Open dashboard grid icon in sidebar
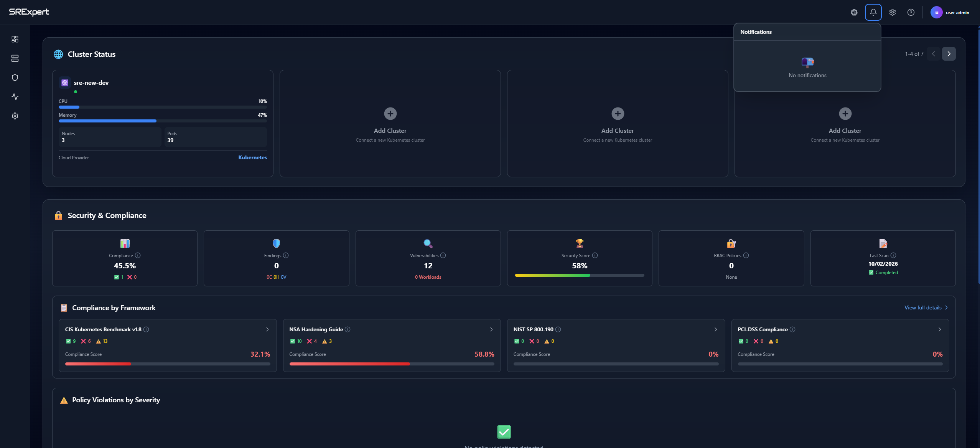 15,39
